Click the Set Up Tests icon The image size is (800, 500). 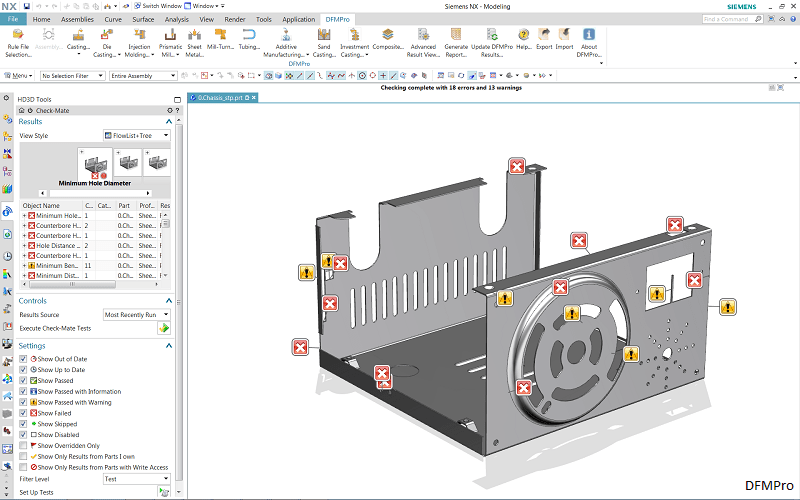[164, 492]
